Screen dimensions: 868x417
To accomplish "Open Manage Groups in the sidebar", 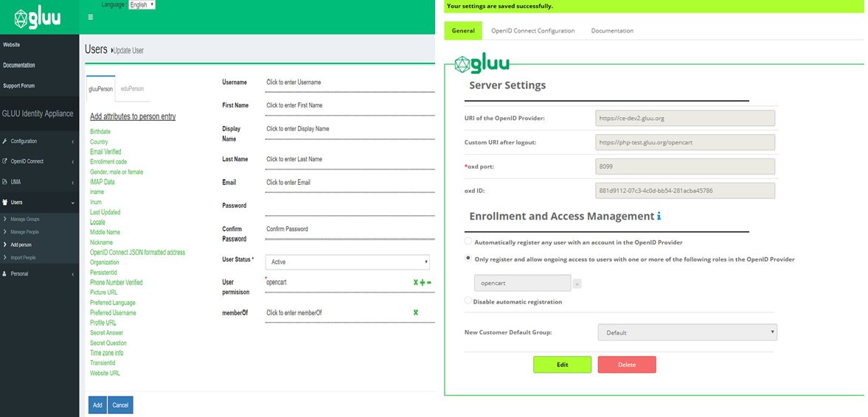I will tap(25, 220).
